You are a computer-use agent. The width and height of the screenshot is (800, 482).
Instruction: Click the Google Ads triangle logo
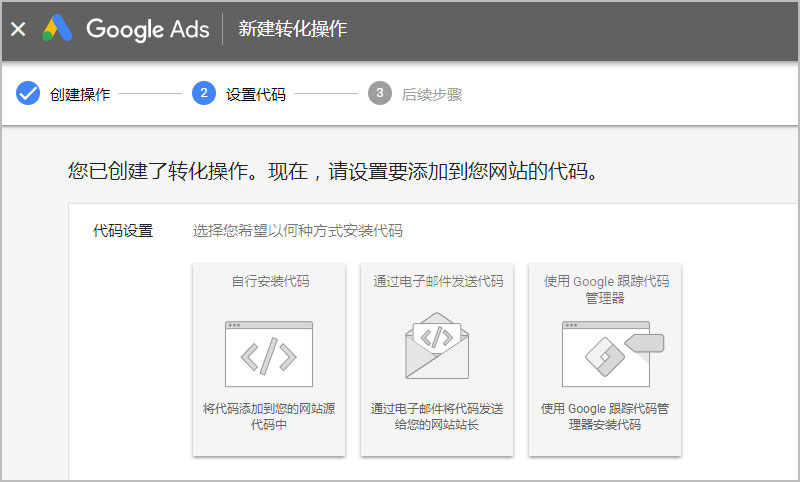[59, 29]
